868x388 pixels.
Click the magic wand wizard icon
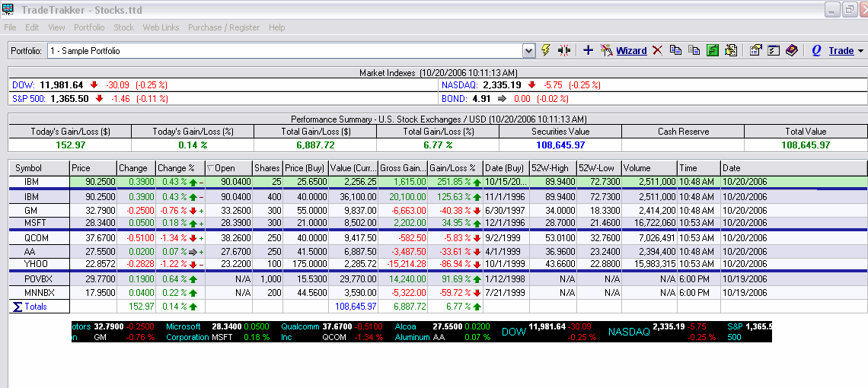pos(606,50)
